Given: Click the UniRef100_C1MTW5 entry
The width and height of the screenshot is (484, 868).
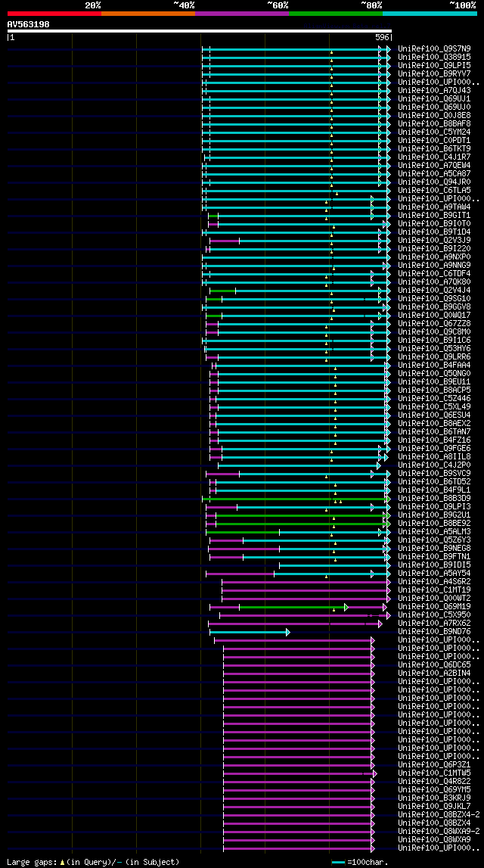Looking at the screenshot, I should click(x=434, y=773).
